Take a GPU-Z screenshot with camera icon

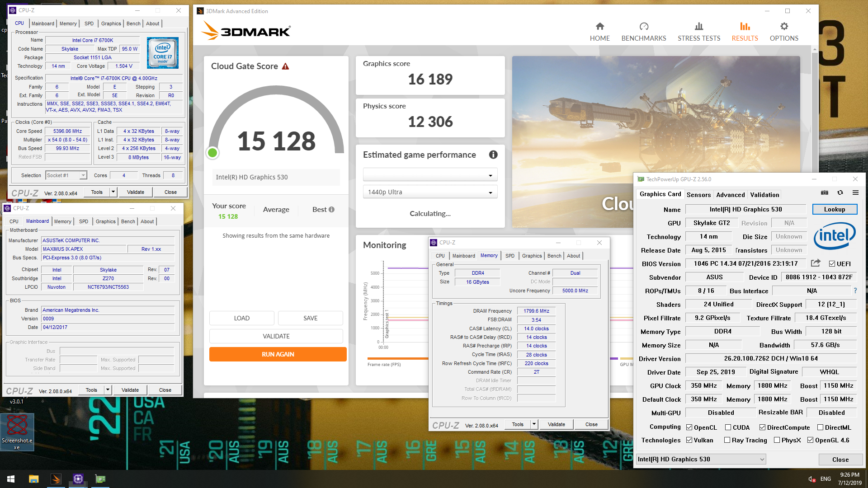[x=825, y=193]
